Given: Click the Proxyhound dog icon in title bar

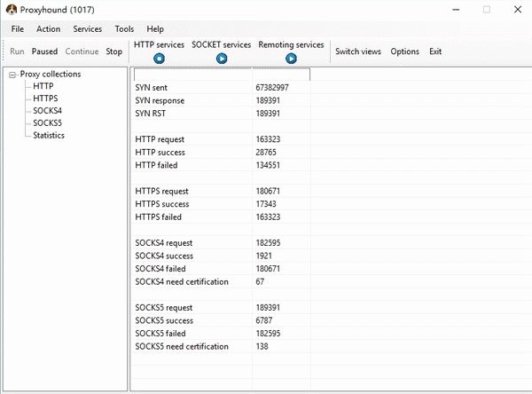Looking at the screenshot, I should 12,10.
